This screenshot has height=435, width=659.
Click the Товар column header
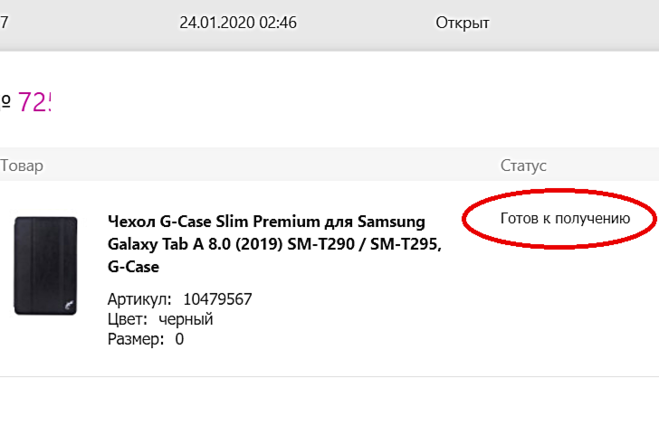point(22,165)
